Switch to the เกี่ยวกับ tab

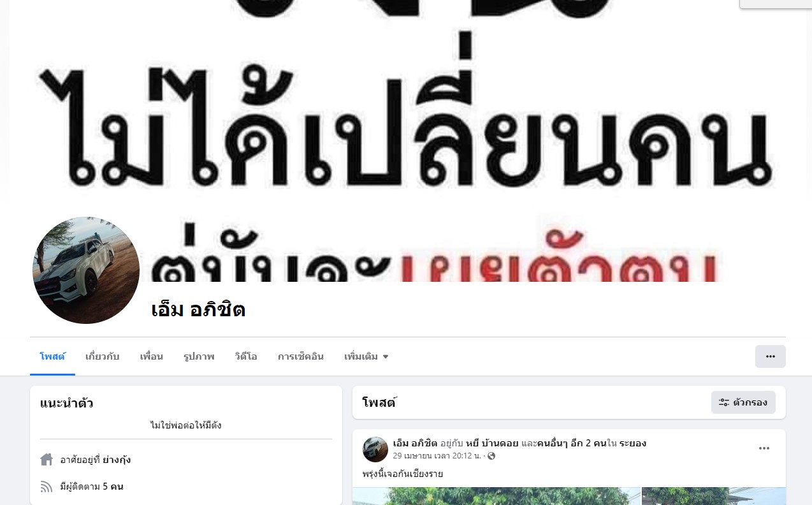point(103,356)
